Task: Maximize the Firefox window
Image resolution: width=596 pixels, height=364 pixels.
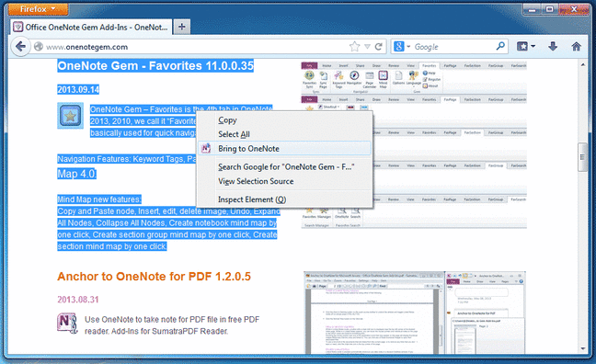Action: pyautogui.click(x=550, y=9)
